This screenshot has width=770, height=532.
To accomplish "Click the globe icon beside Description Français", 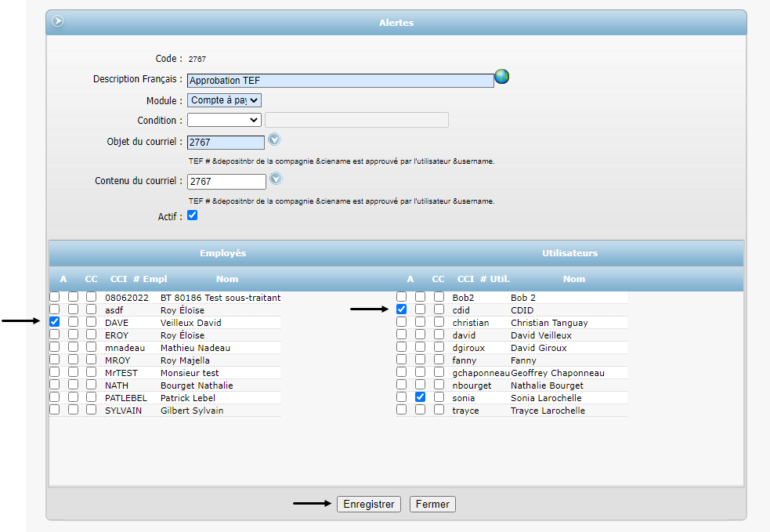I will tap(502, 77).
